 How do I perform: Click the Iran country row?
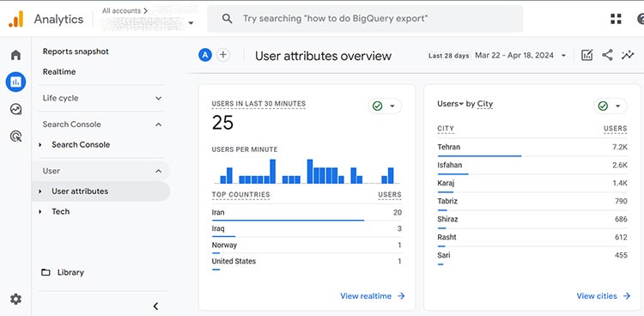pos(307,213)
